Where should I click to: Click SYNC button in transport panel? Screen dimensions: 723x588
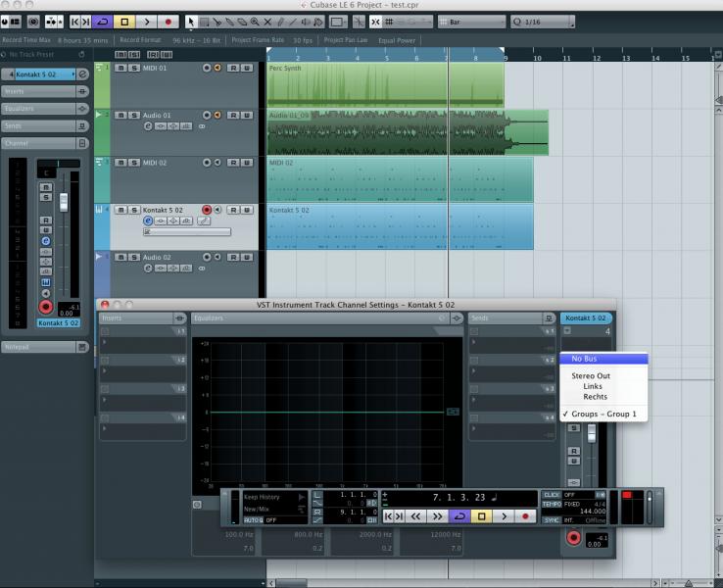click(x=552, y=520)
